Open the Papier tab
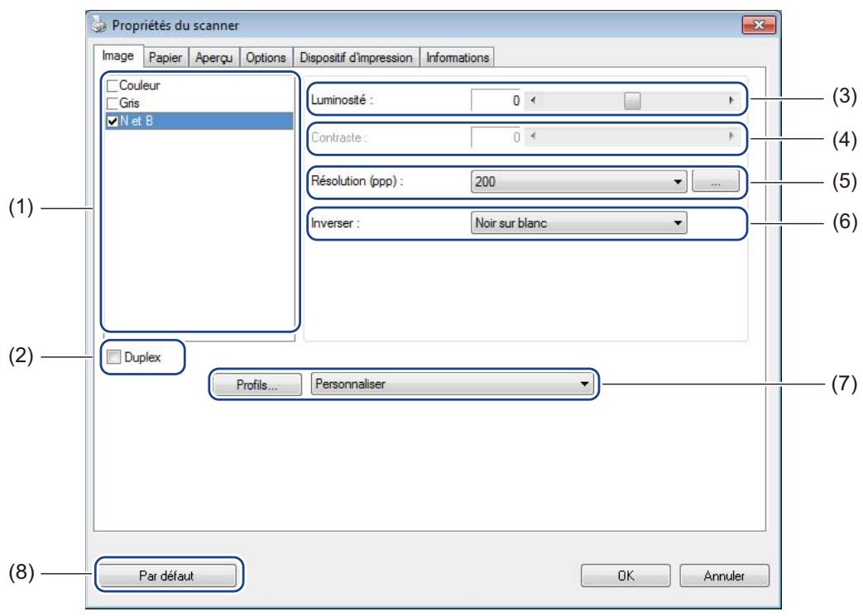Screen dimensions: 863x616 coord(165,58)
